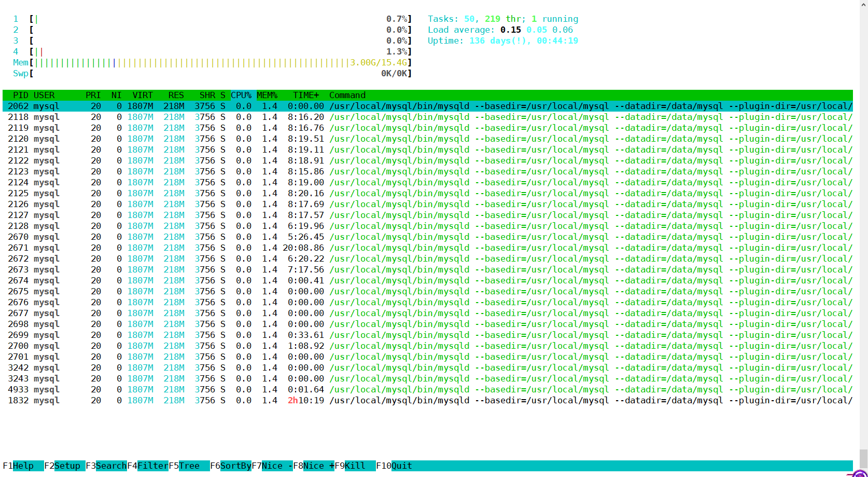Viewport: 868px width, 477px height.
Task: Click the 20:08.86 TIME+ value
Action: pos(303,248)
